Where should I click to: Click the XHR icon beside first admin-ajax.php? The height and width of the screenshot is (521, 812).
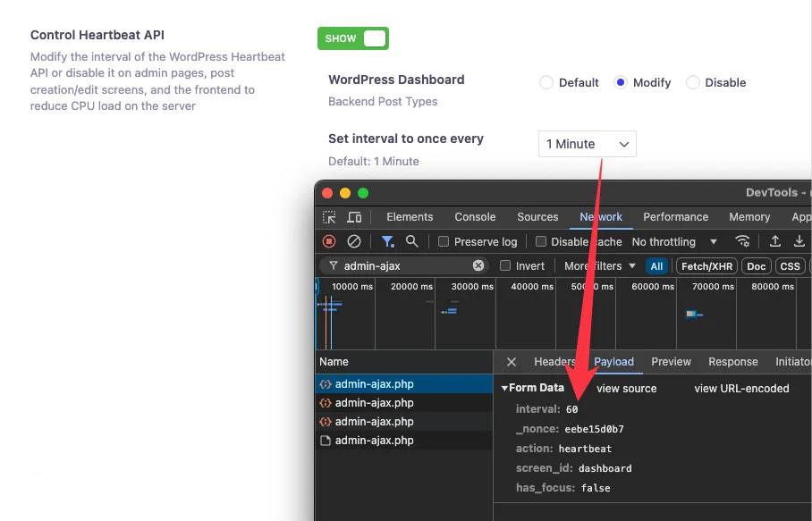[x=326, y=384]
